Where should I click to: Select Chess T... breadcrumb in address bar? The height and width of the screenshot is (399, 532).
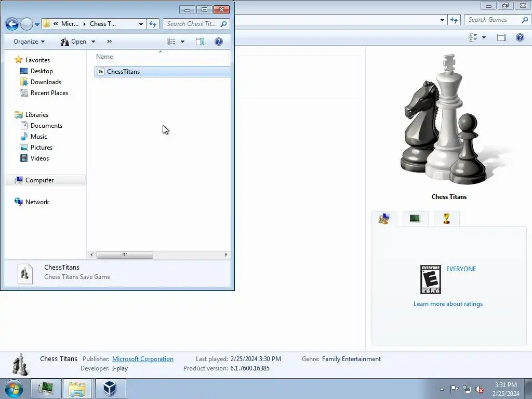tap(103, 24)
